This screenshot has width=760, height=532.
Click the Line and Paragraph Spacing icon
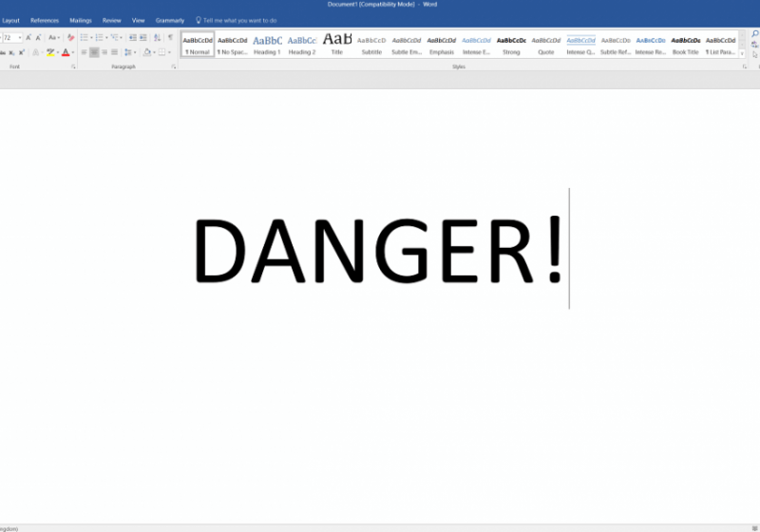(x=128, y=52)
